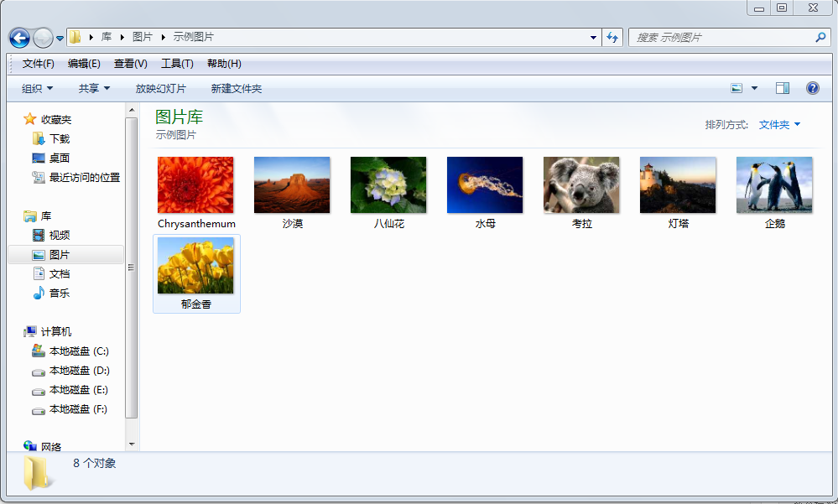Click the sidebar scroll down arrow

[132, 444]
